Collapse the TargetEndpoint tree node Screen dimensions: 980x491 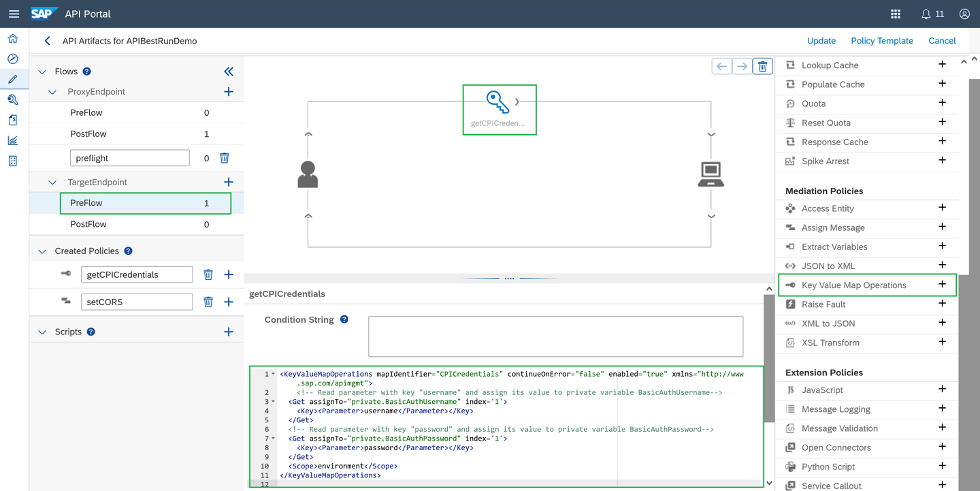52,183
